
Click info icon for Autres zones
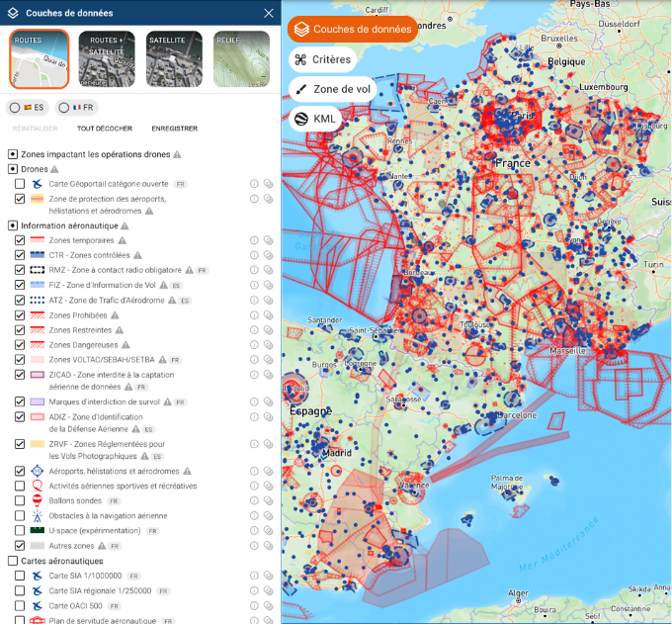coord(254,546)
